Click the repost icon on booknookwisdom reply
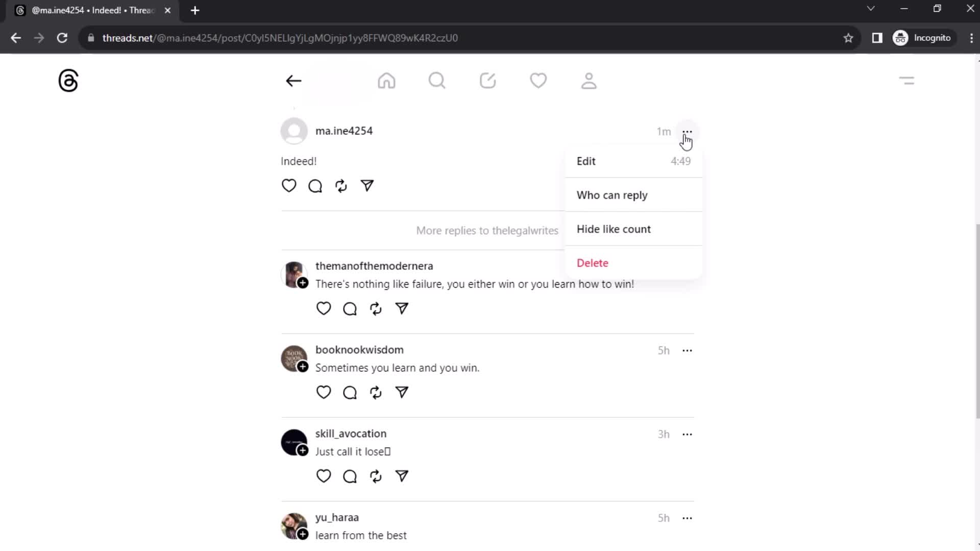980x551 pixels. tap(376, 391)
